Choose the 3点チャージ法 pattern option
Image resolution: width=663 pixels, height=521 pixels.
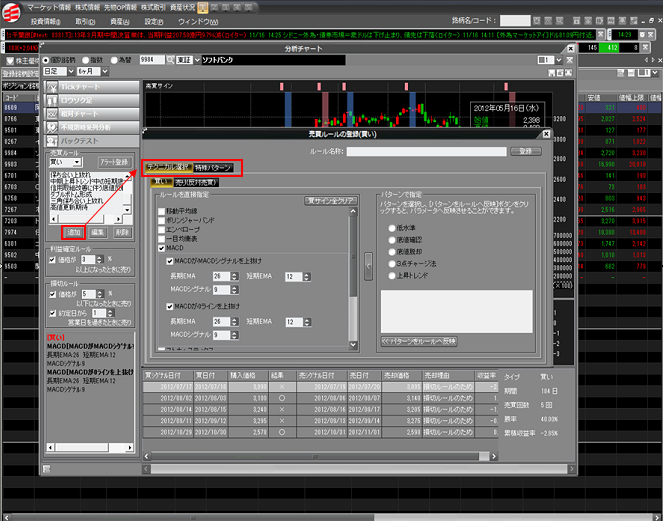pos(392,263)
